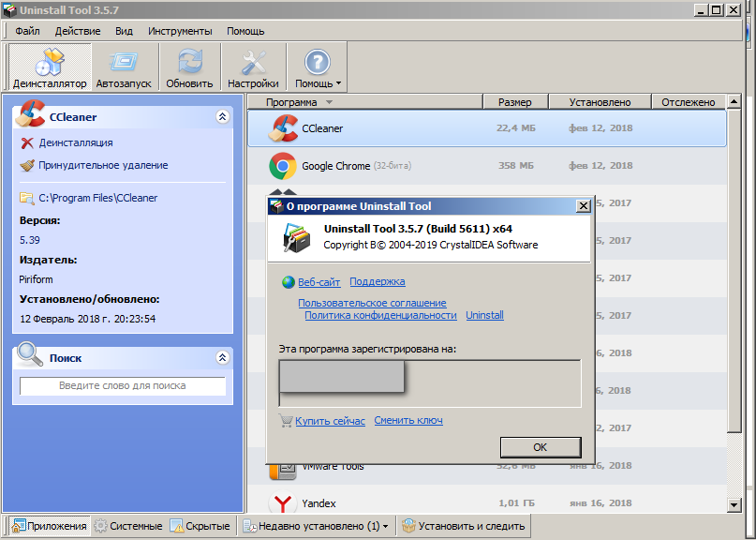Click Деинсталляция for CCleaner
Image resolution: width=756 pixels, height=540 pixels.
pyautogui.click(x=76, y=142)
